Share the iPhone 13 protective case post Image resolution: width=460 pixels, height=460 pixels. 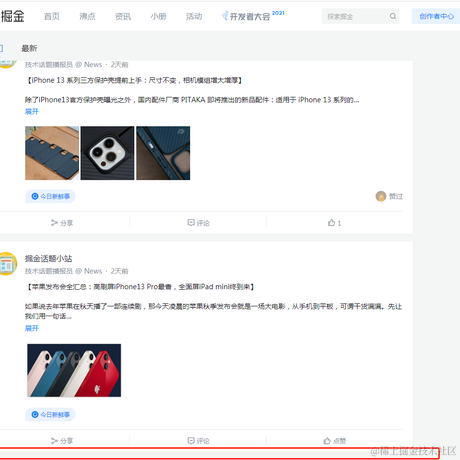62,223
